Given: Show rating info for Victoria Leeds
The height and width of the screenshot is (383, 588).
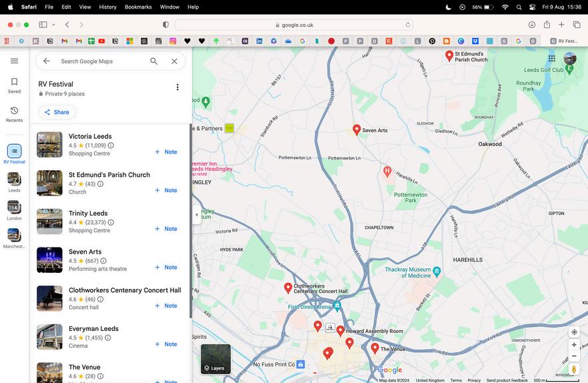Looking at the screenshot, I should pos(111,145).
